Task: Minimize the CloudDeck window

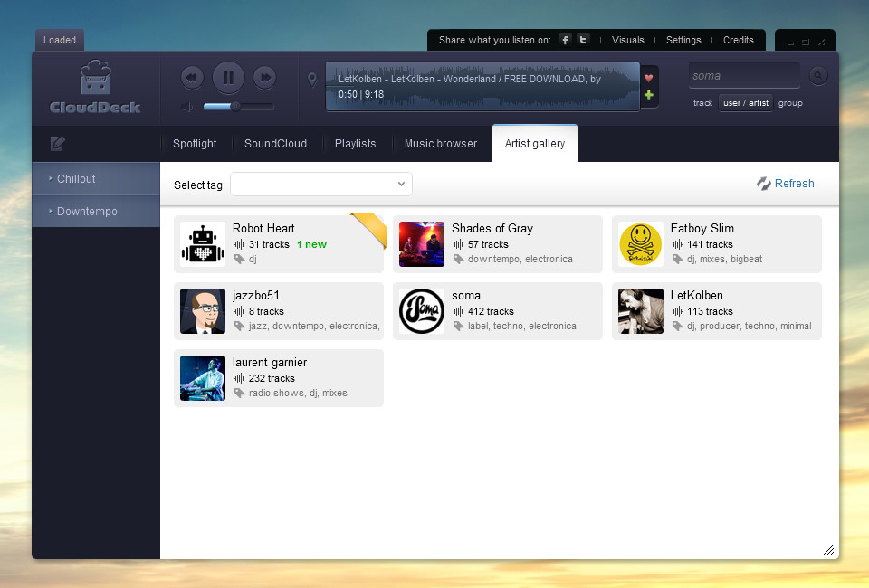Action: click(x=790, y=43)
